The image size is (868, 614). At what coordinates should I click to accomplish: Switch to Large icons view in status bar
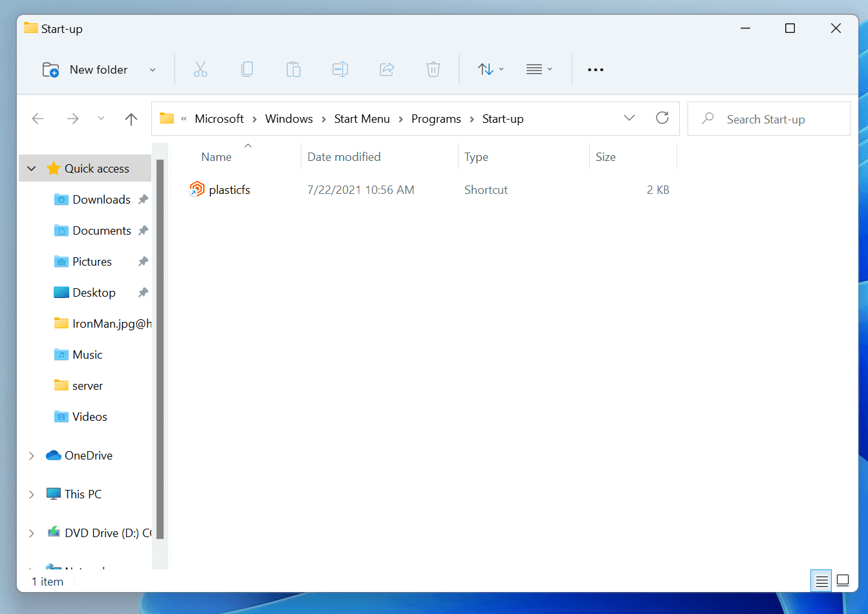pos(843,581)
